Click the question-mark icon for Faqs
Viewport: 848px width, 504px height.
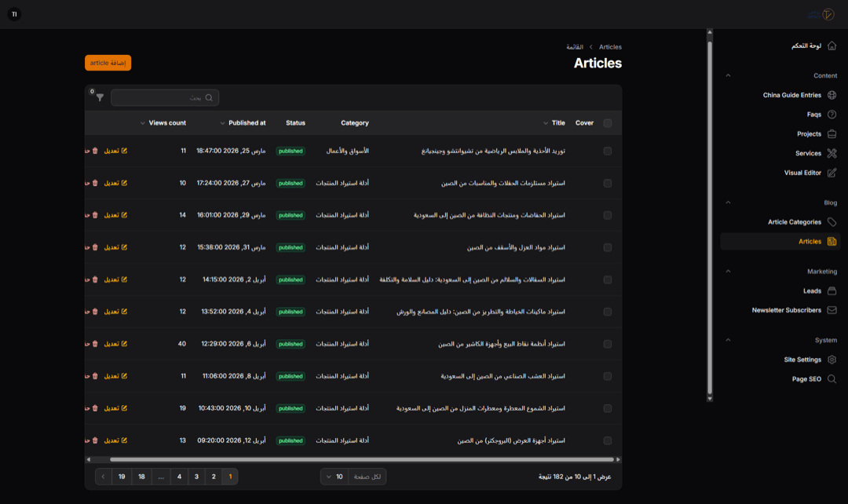point(832,115)
